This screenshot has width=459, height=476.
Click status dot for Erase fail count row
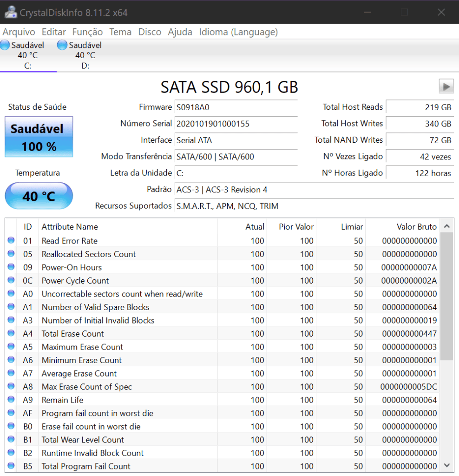click(x=11, y=426)
